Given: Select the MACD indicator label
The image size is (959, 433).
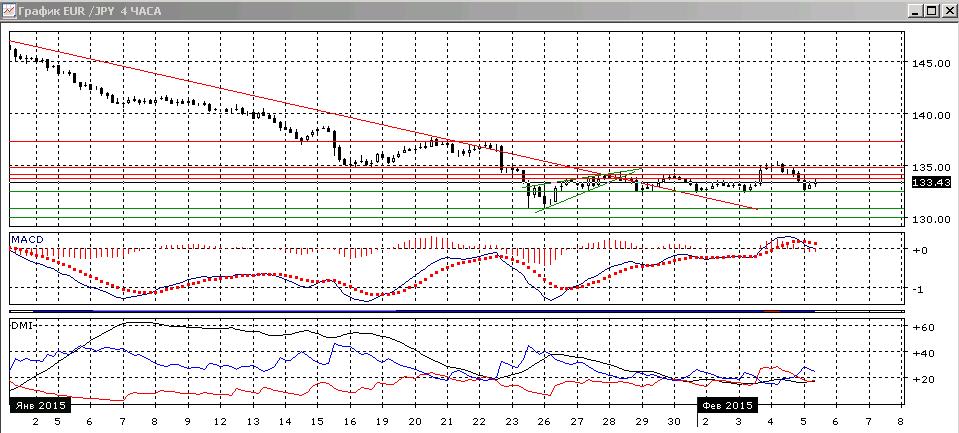Looking at the screenshot, I should tap(28, 240).
